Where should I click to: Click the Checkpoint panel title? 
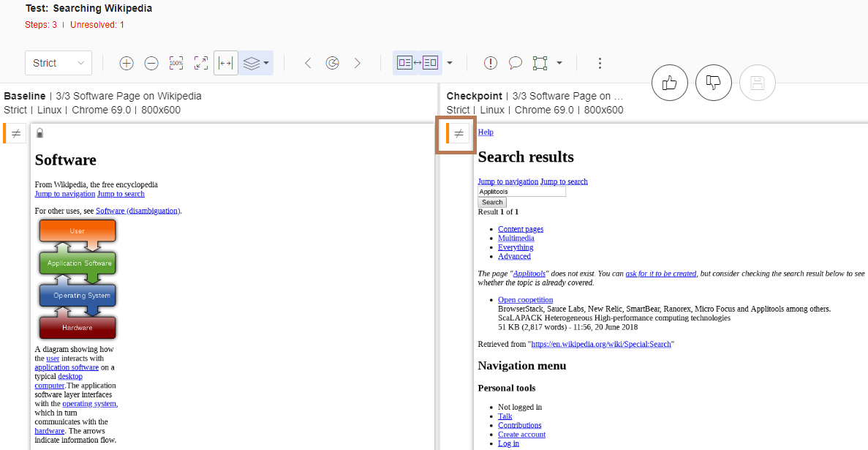475,96
